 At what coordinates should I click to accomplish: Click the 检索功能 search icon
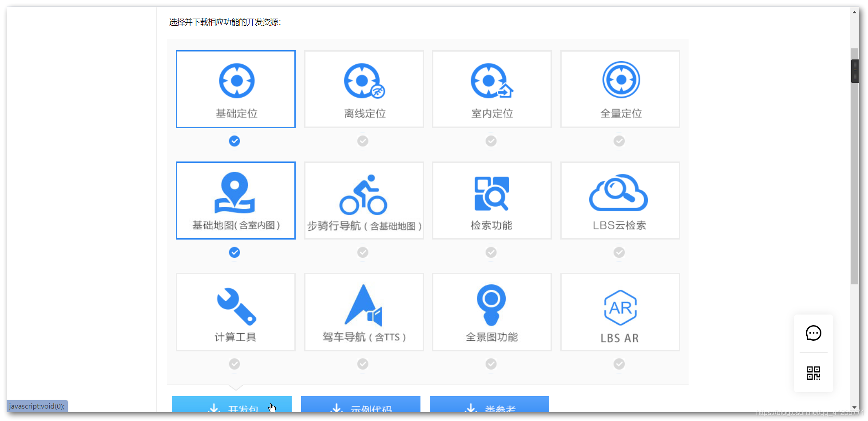pos(491,193)
